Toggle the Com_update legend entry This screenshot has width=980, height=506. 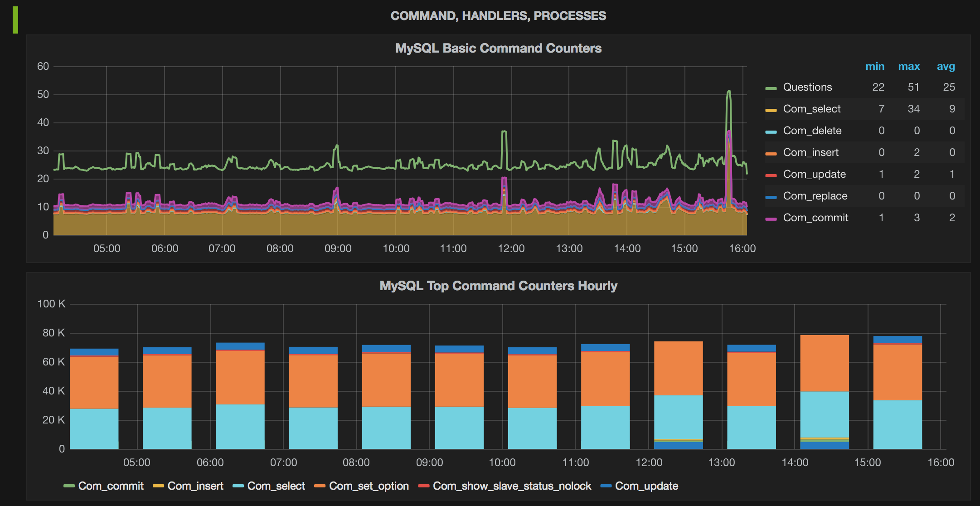click(x=814, y=174)
